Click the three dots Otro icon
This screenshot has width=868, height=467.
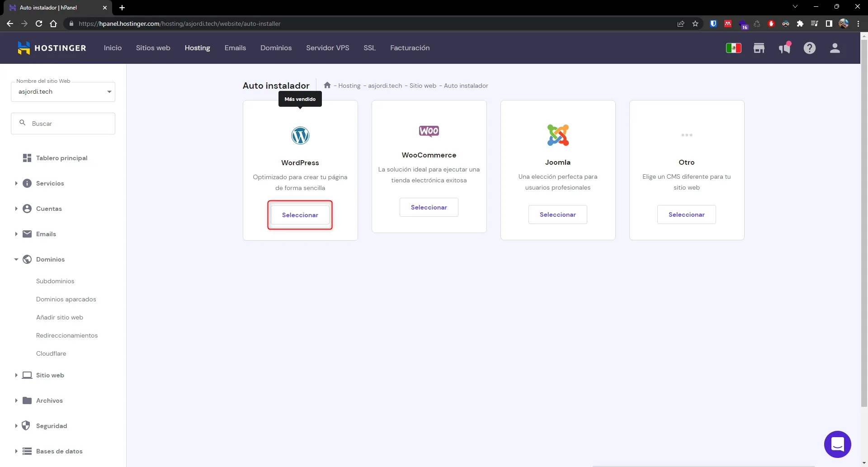pyautogui.click(x=687, y=135)
